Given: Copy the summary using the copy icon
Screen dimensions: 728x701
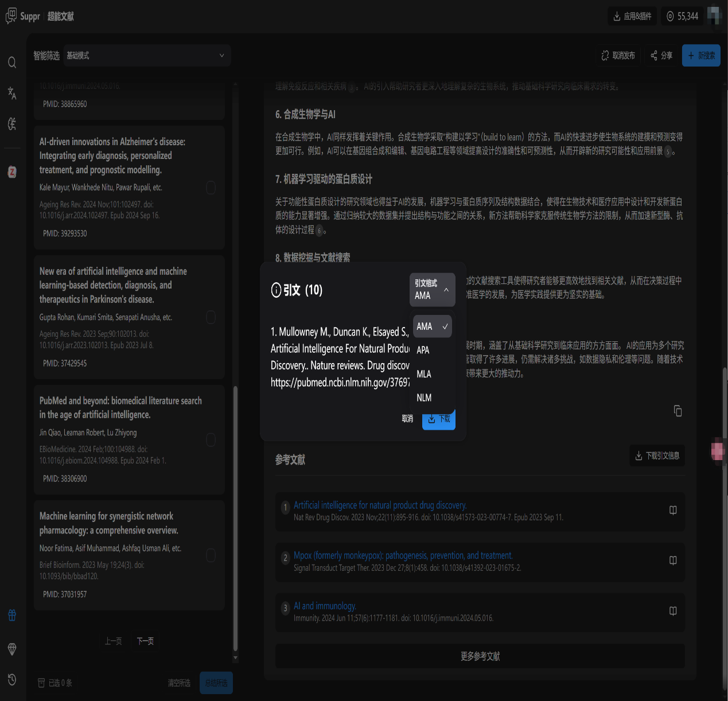Looking at the screenshot, I should click(678, 411).
